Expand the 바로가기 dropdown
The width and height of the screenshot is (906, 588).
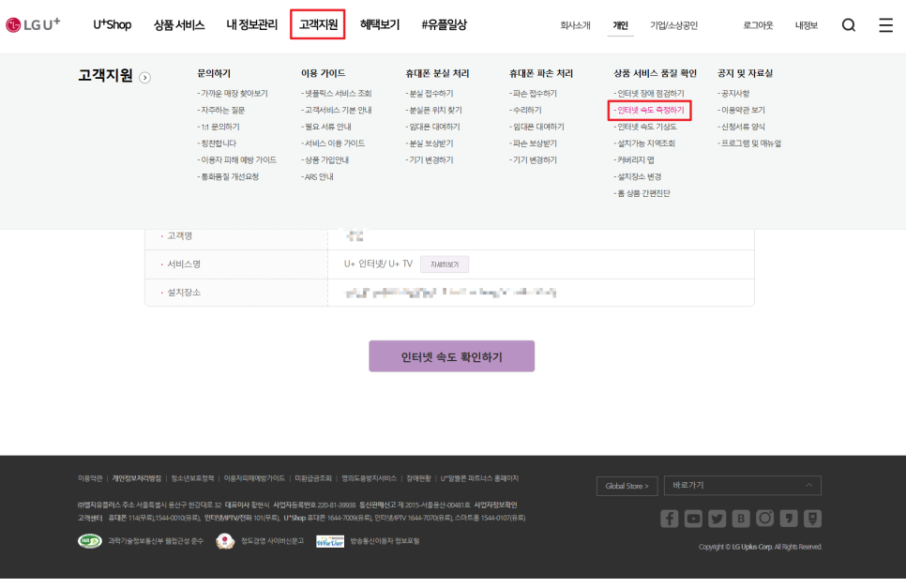pos(743,486)
